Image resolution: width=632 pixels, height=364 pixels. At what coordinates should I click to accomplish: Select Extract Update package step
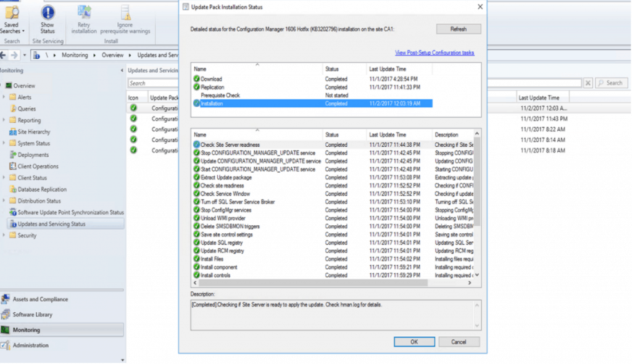point(333,177)
